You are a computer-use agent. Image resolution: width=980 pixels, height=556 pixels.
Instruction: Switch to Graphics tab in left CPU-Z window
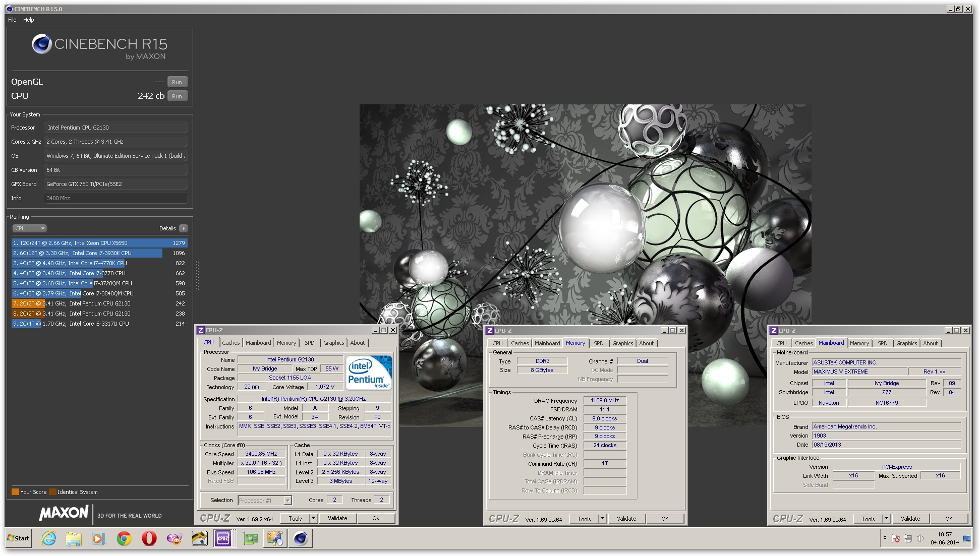click(x=334, y=343)
